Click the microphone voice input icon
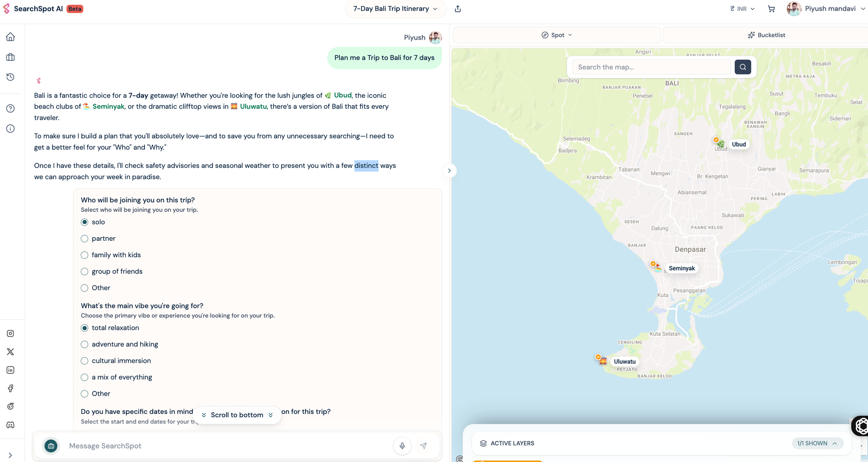Screen dimensions: 868x462 point(402,446)
